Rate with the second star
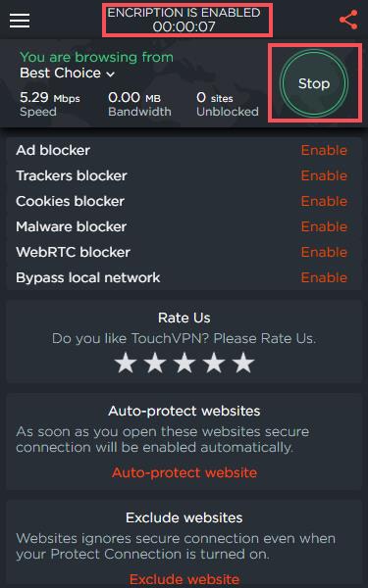 tap(155, 363)
